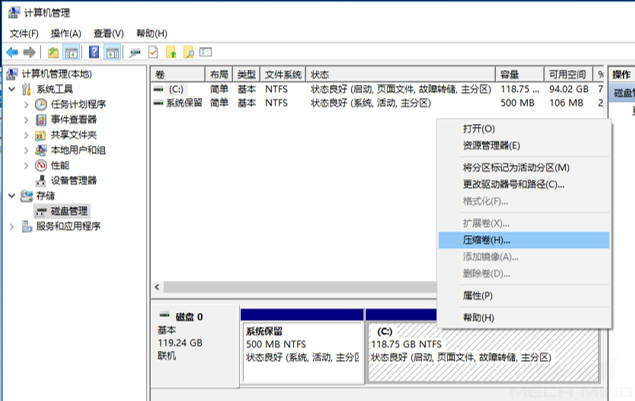Click the folder with green arrow icon
The width and height of the screenshot is (635, 401).
coord(171,52)
